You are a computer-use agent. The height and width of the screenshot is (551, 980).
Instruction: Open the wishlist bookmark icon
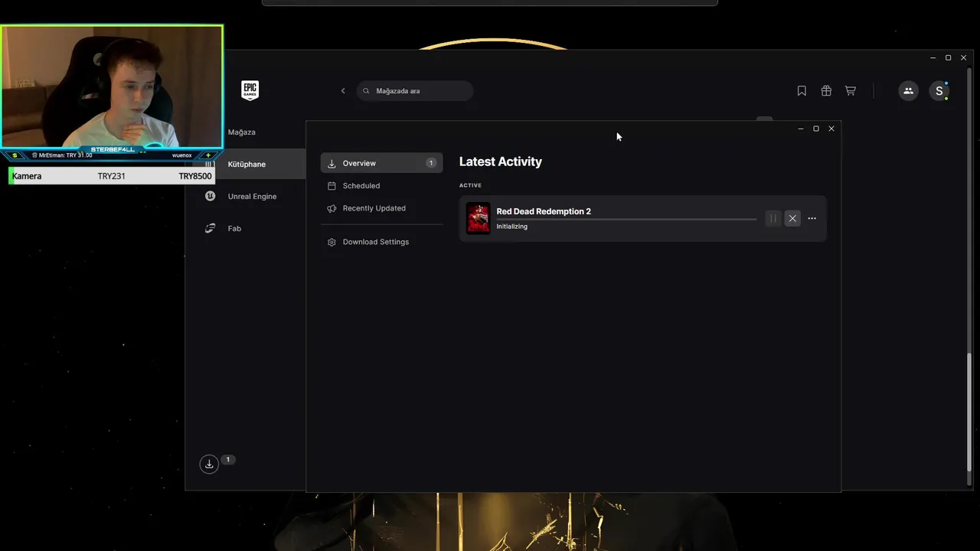[x=802, y=91]
